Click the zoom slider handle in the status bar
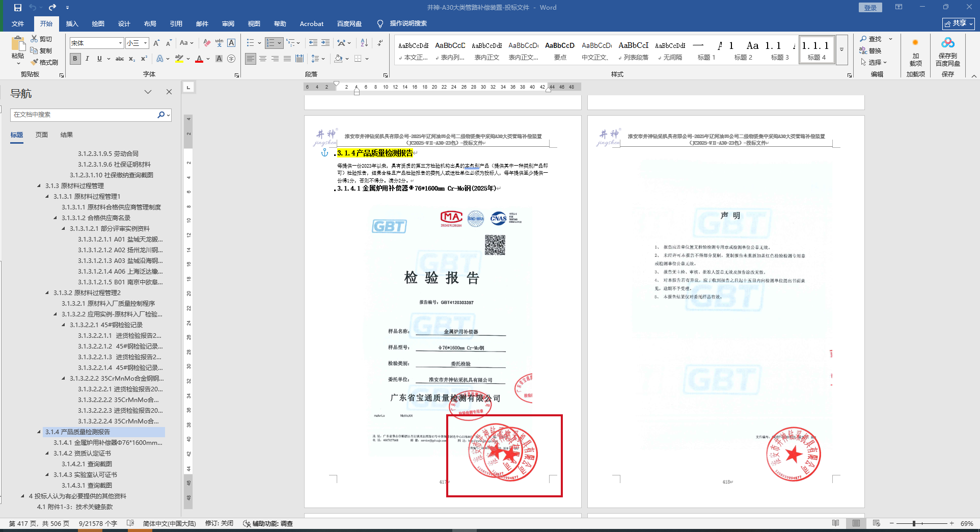 (914, 523)
